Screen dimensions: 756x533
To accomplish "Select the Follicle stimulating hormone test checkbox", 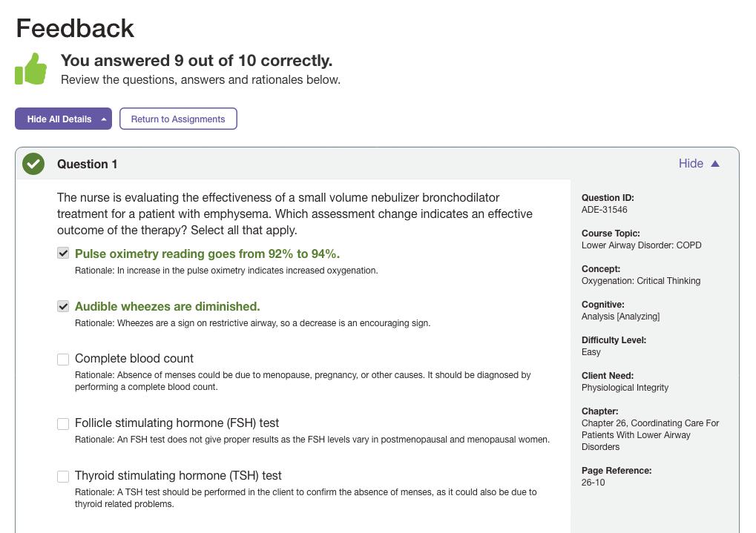I will 63,424.
